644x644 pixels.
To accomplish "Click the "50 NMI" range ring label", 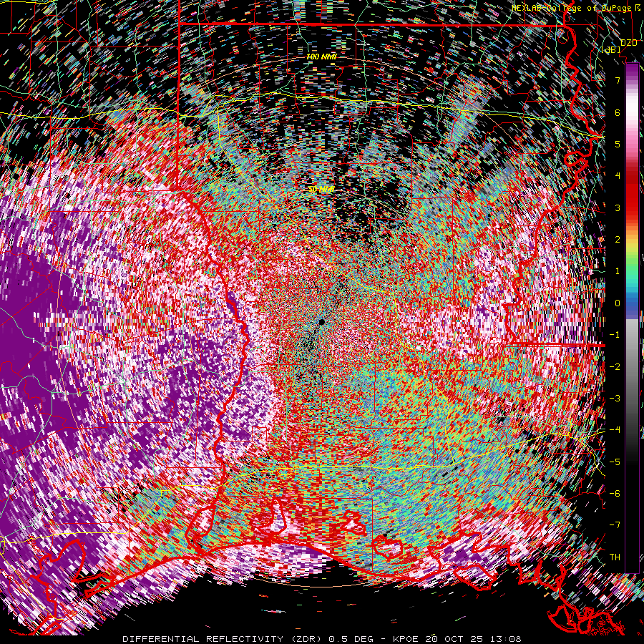I will [x=321, y=189].
